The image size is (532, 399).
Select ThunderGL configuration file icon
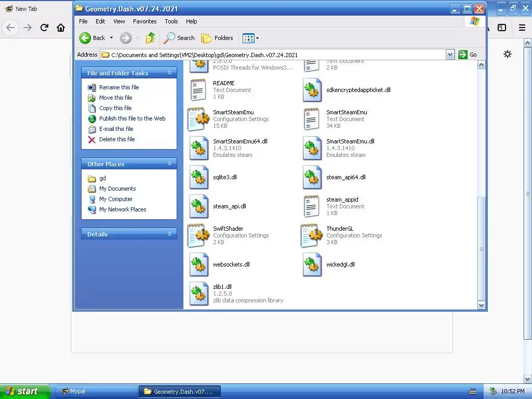click(x=312, y=235)
